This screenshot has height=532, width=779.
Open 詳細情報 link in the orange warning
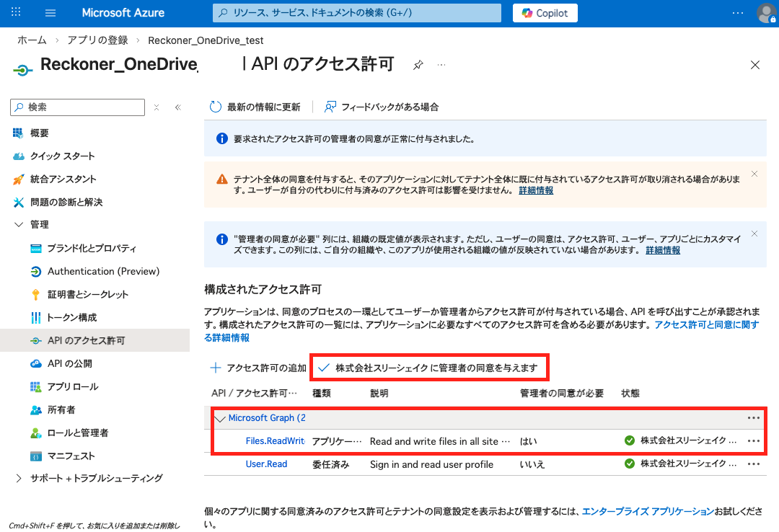tap(536, 190)
